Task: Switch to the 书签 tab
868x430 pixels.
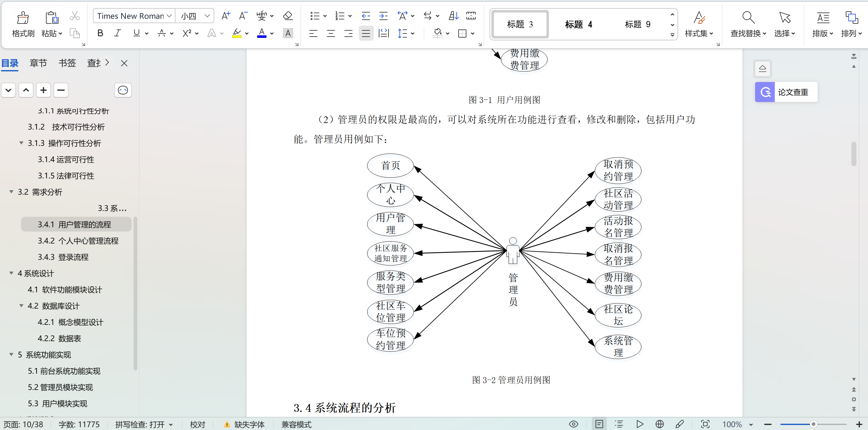Action: click(x=67, y=63)
